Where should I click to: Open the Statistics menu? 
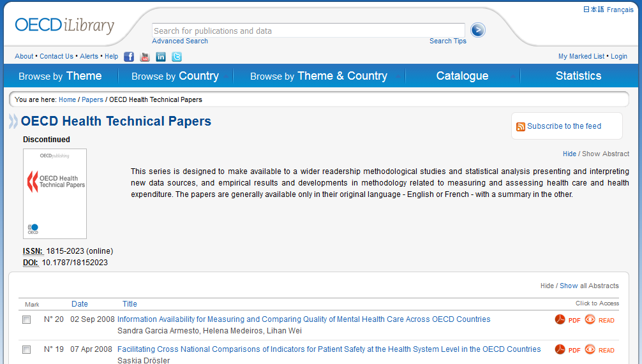click(579, 76)
